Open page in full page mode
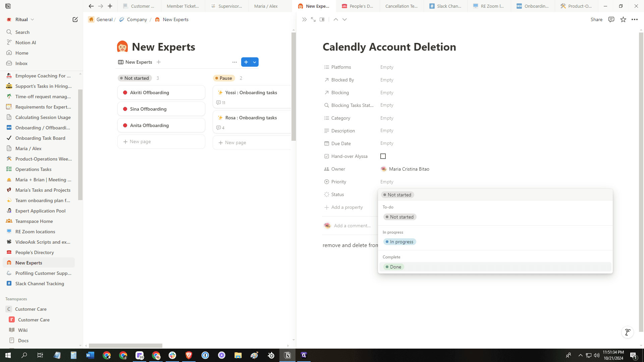Image resolution: width=644 pixels, height=362 pixels. (313, 19)
